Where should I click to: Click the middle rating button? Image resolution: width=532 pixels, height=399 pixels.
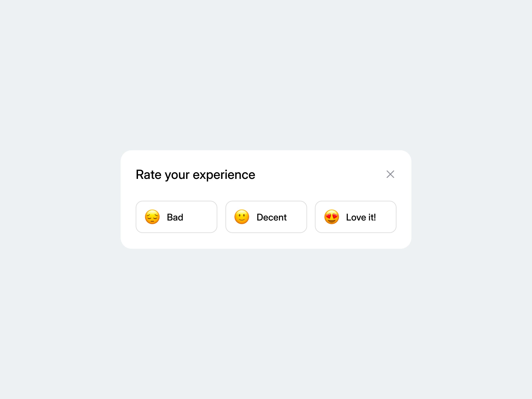pos(266,217)
